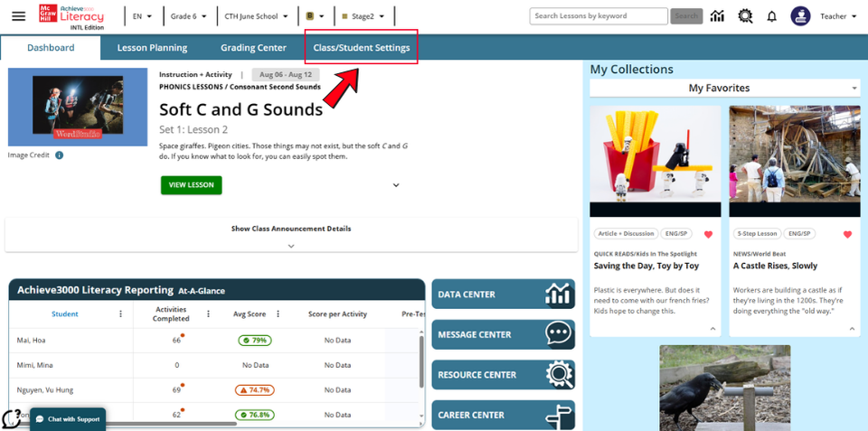Viewport: 868px width, 431px height.
Task: Open the EN language dropdown
Action: [x=142, y=16]
